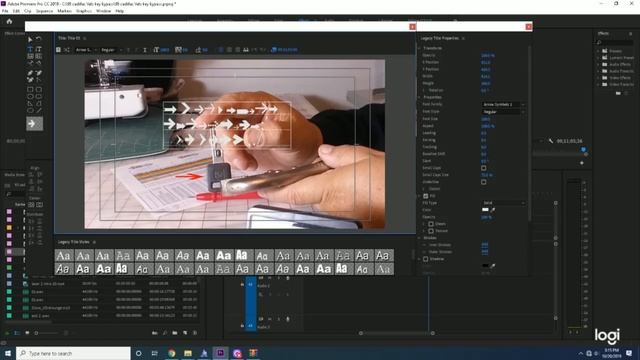Expand the Video Effects folder
The height and width of the screenshot is (360, 640).
click(599, 78)
